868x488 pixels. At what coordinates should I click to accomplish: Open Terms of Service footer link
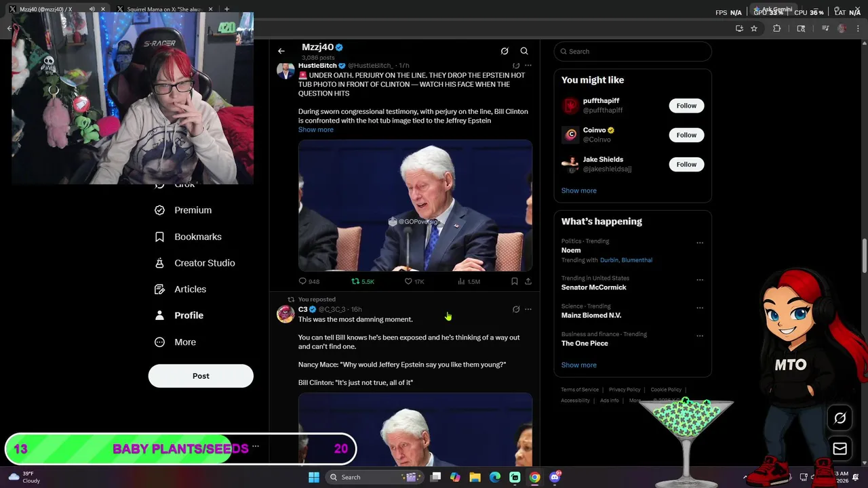(x=580, y=390)
